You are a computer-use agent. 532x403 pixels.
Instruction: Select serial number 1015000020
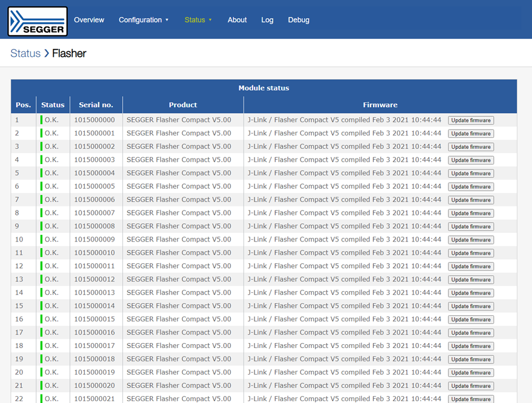click(x=94, y=385)
